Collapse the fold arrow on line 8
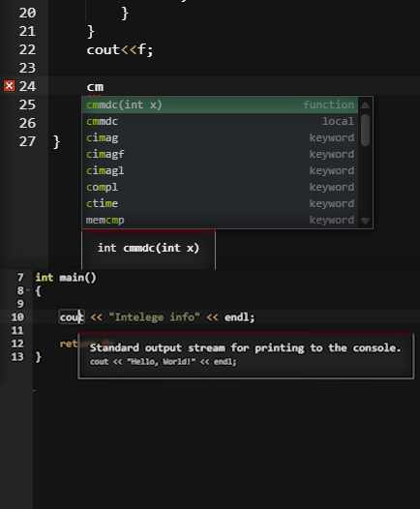 [x=29, y=290]
